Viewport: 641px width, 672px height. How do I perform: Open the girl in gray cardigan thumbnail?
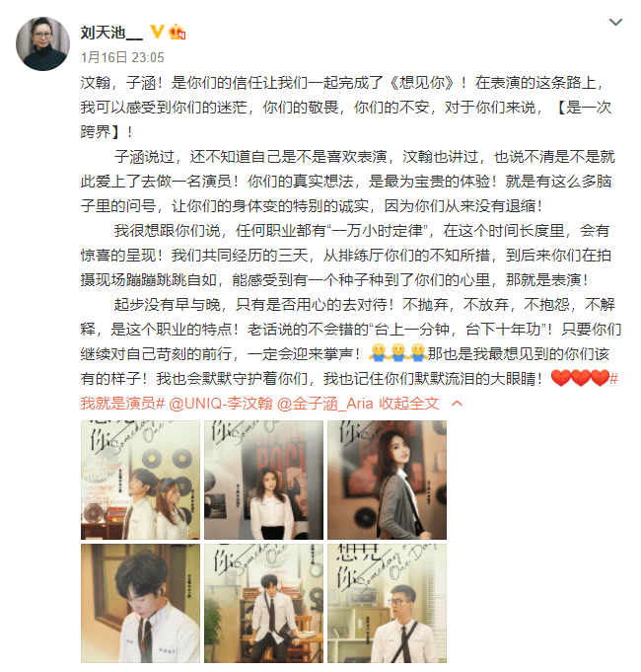(x=388, y=480)
